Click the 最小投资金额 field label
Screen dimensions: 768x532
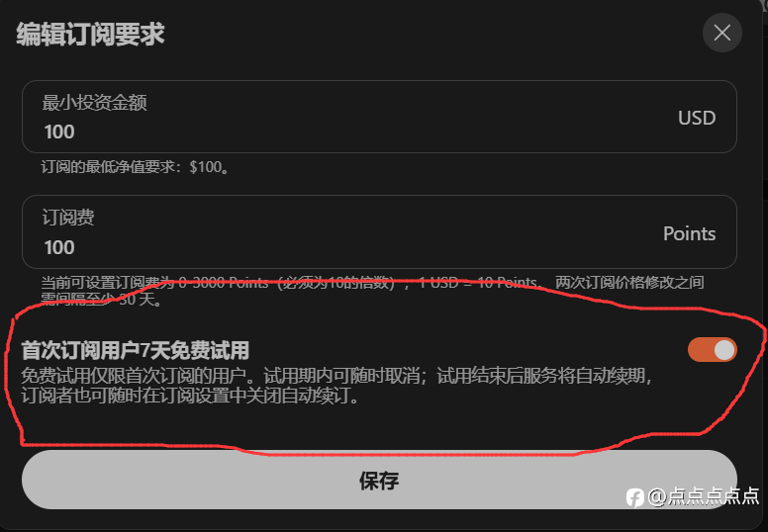95,103
